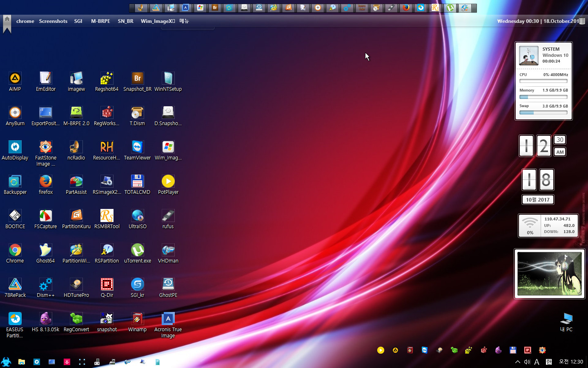Toggle the 한 Korean IME indicator
Viewport: 588px width, 368px height.
[x=549, y=361]
